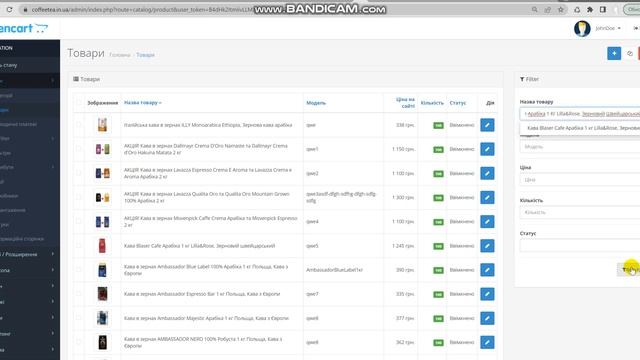
Task: Go to Головна breadcrumb link
Action: [120, 55]
